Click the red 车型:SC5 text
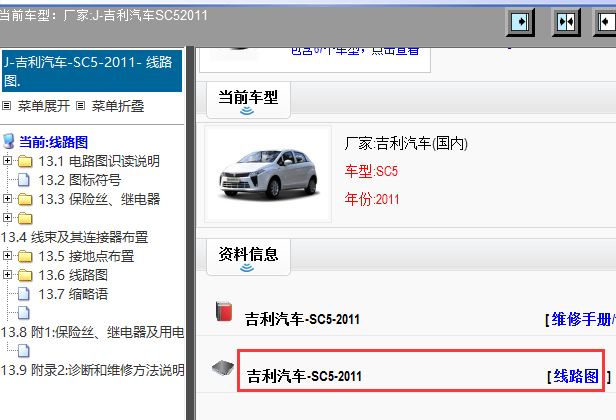Image resolution: width=616 pixels, height=420 pixels. click(x=371, y=172)
